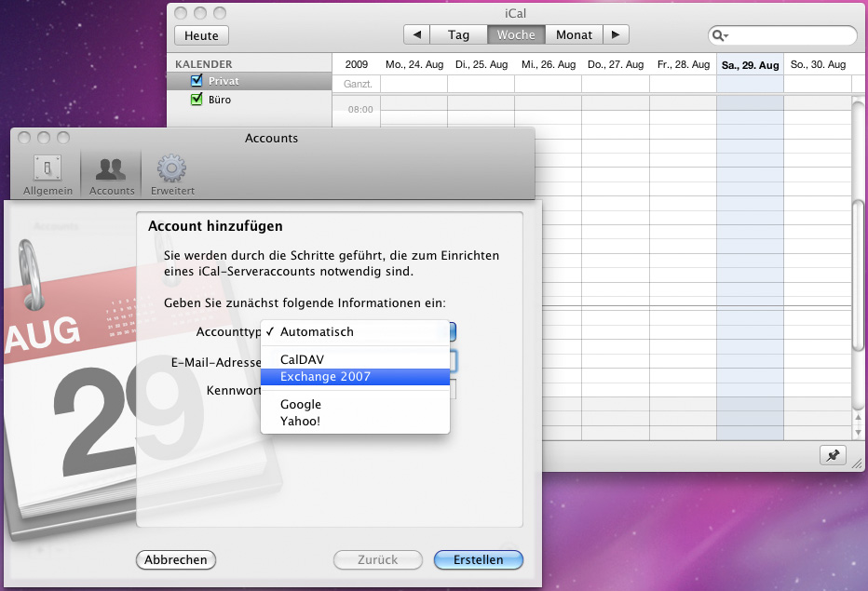
Task: Choose Automatisch from account type menu
Action: (355, 332)
